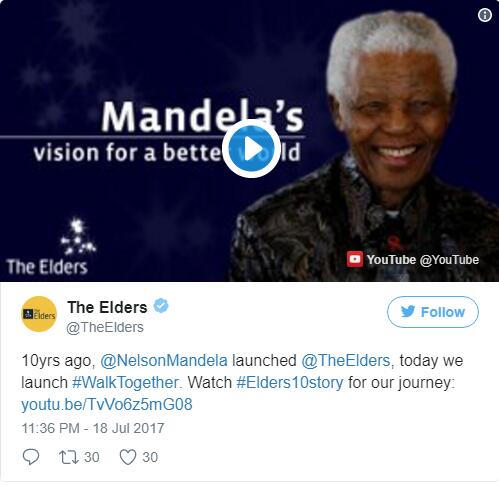Click the blue verified badge
This screenshot has width=499, height=485.
161,306
